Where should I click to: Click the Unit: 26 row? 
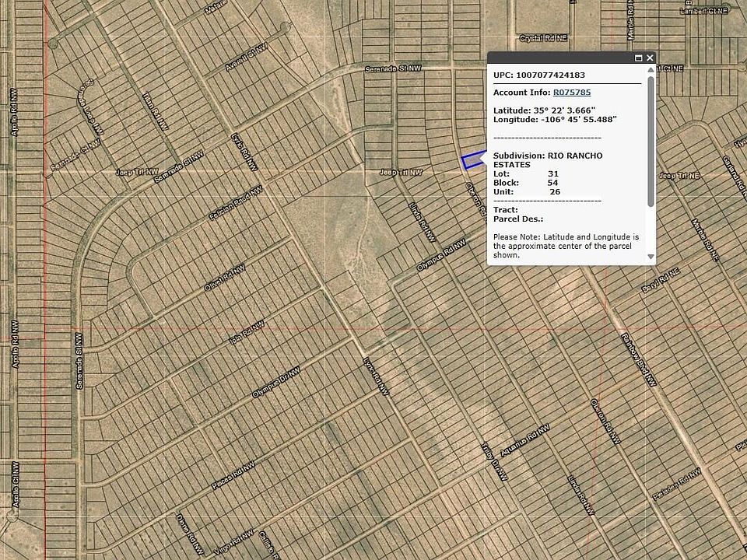tap(527, 192)
